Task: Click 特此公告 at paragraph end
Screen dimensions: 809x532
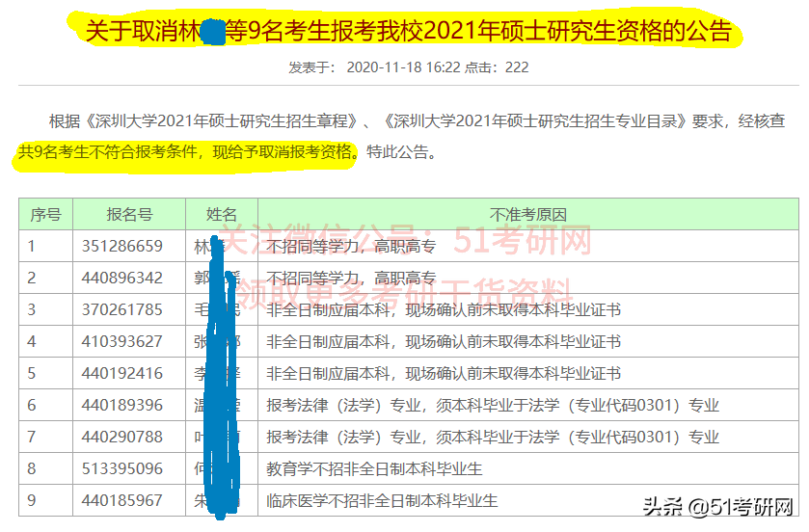Action: 396,152
